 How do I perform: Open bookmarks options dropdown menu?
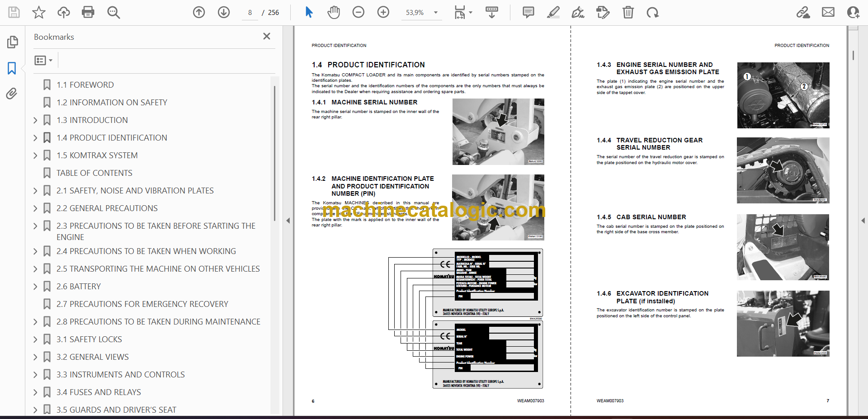point(44,60)
